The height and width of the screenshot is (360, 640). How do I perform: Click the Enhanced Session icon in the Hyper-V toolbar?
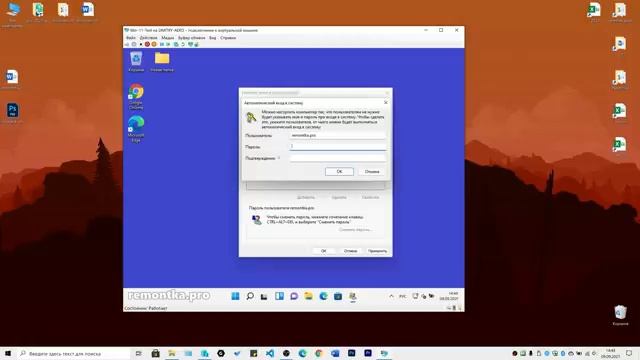tap(191, 44)
